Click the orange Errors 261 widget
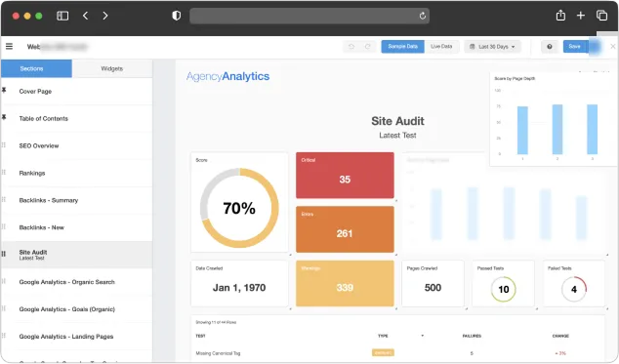 (345, 229)
